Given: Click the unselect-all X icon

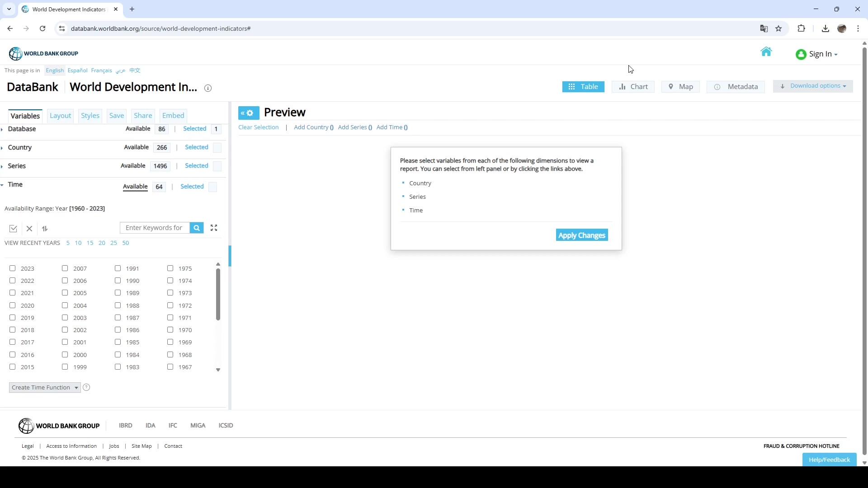Looking at the screenshot, I should (29, 229).
